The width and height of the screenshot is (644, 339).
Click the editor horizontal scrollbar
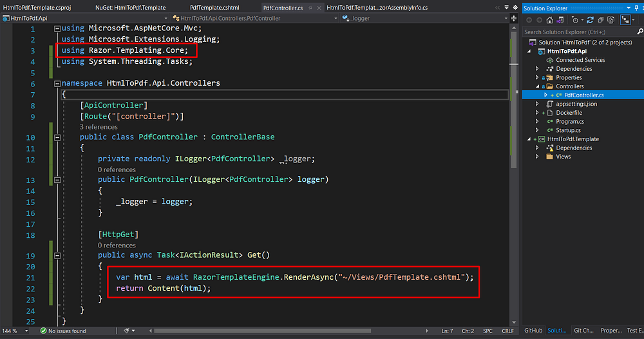point(258,331)
